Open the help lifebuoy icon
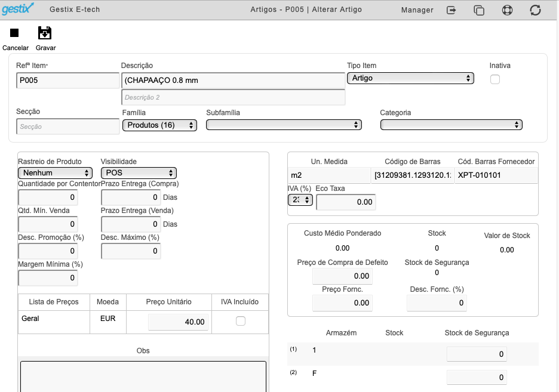Viewport: 559px width, 392px height. 507,10
